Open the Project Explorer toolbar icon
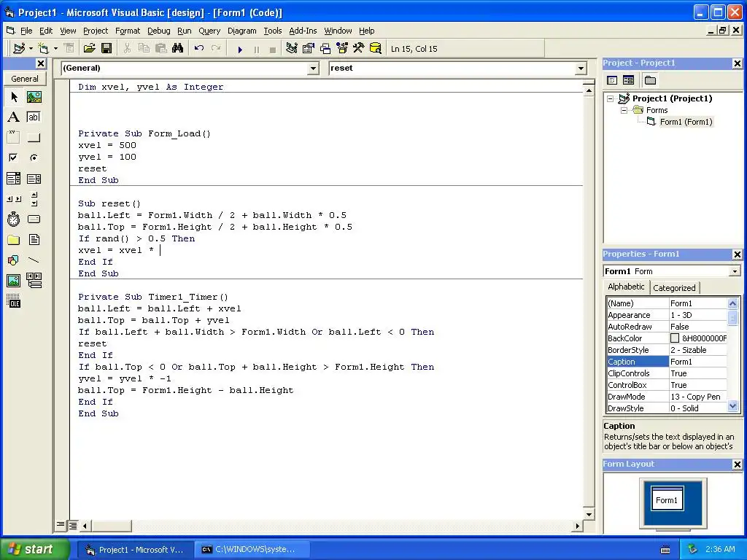Viewport: 747px width, 560px height. click(292, 48)
